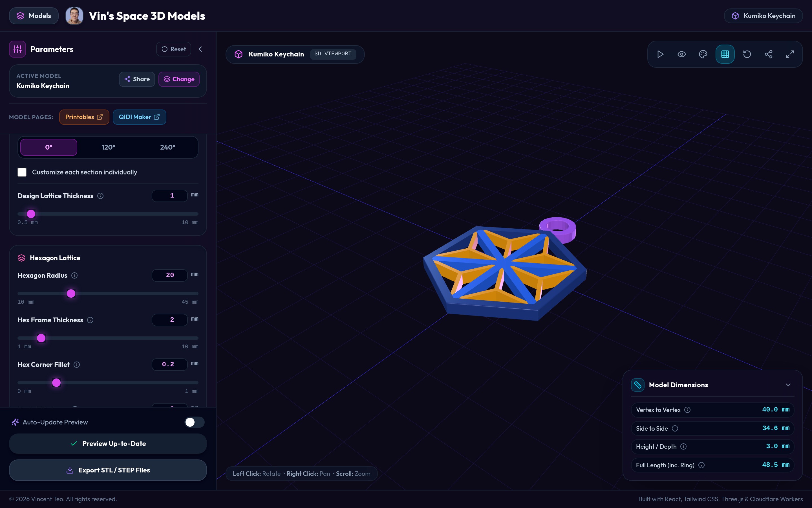Open the Printables model page link
Screen dimensions: 812x508
pyautogui.click(x=84, y=117)
